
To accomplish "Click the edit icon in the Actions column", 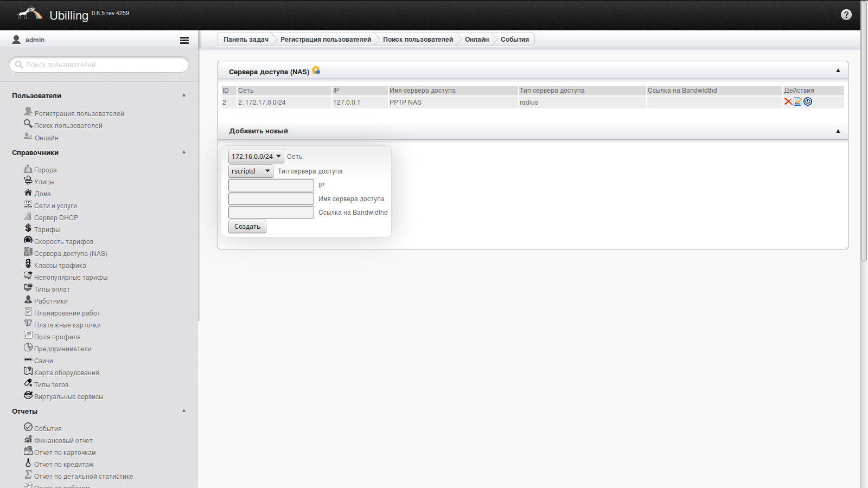I will click(x=797, y=102).
